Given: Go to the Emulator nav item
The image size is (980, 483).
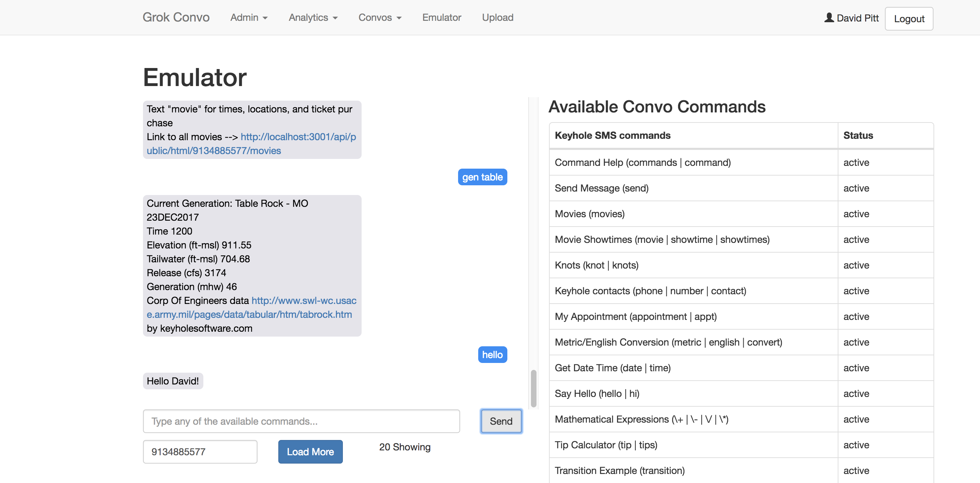Looking at the screenshot, I should pos(441,17).
